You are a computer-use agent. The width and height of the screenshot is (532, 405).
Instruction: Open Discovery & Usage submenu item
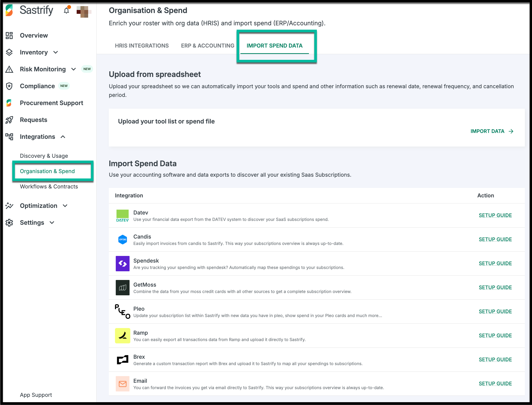coord(44,156)
